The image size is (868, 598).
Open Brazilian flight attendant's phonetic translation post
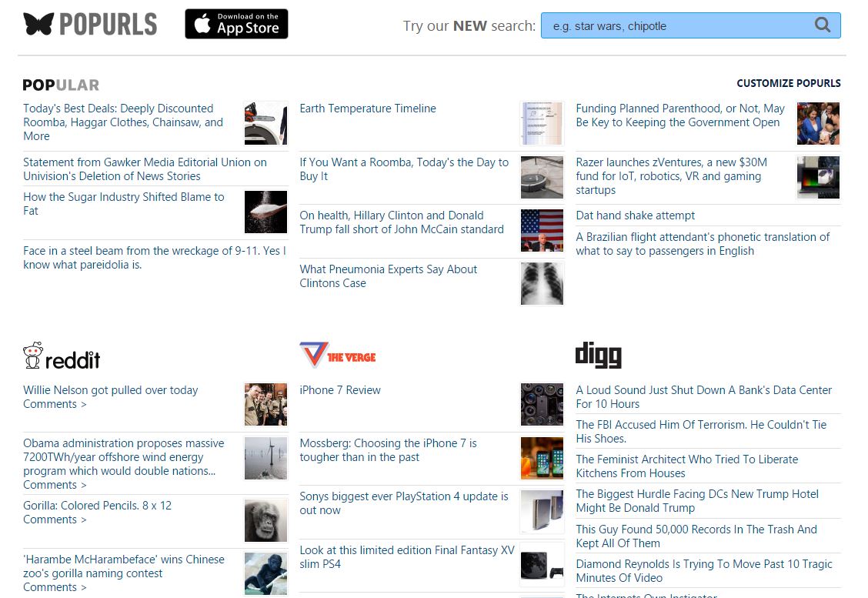(x=703, y=244)
